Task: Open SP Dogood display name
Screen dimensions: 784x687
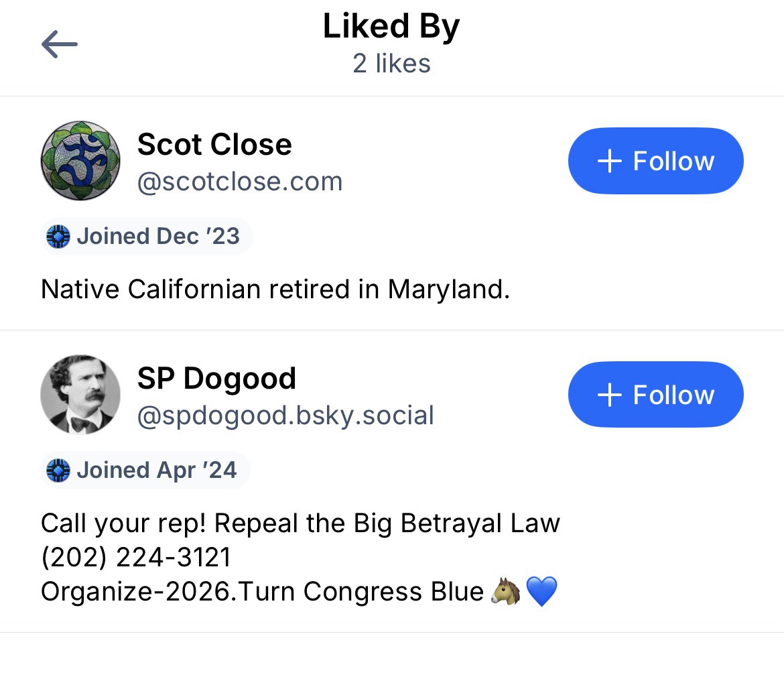Action: (x=216, y=379)
